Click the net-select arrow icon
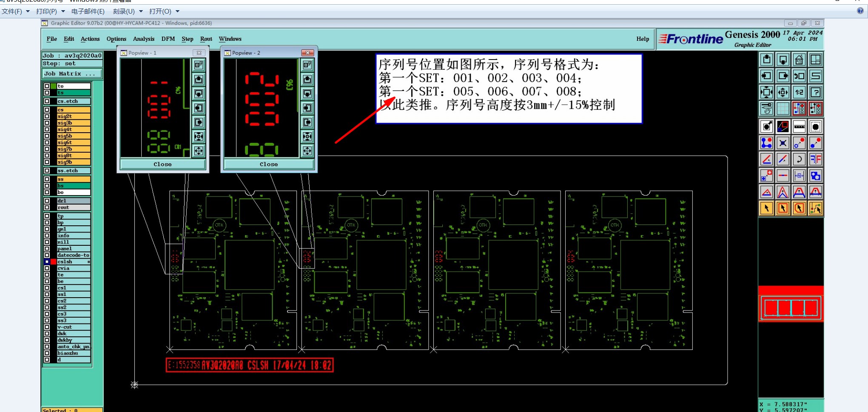Viewport: 868px width, 412px height. click(x=816, y=208)
